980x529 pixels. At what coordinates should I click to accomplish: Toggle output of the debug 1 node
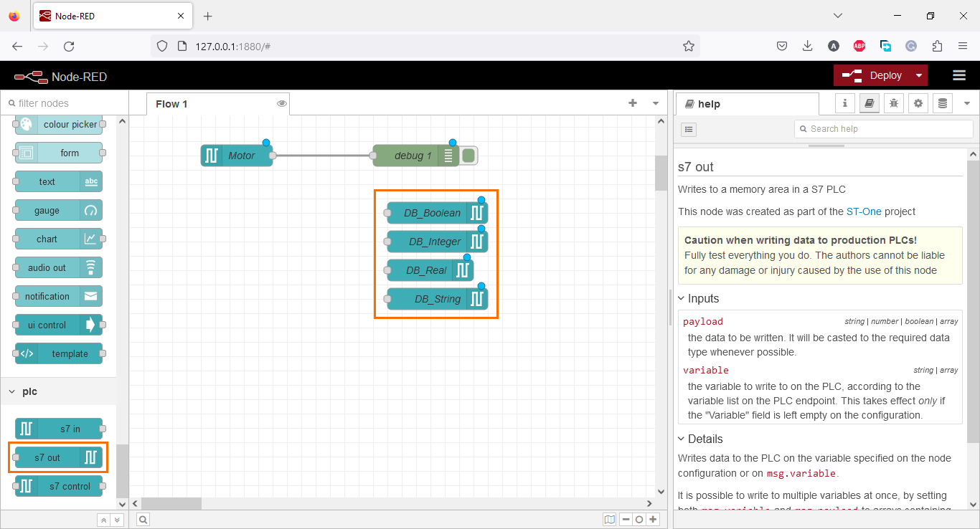(468, 155)
